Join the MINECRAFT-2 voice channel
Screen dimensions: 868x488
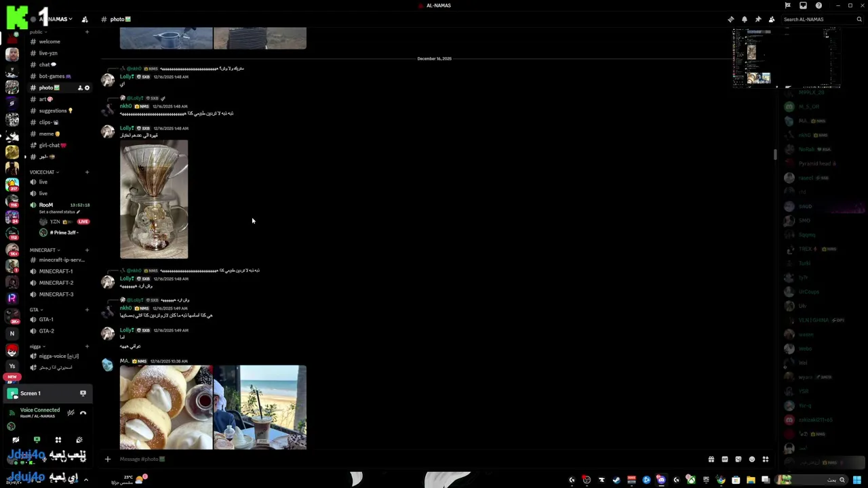coord(58,283)
